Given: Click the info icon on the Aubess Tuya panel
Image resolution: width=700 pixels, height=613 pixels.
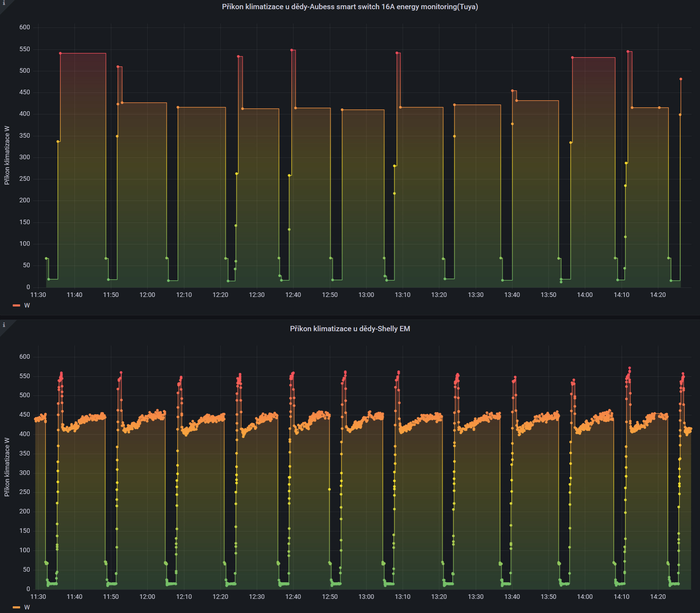Looking at the screenshot, I should pyautogui.click(x=4, y=3).
